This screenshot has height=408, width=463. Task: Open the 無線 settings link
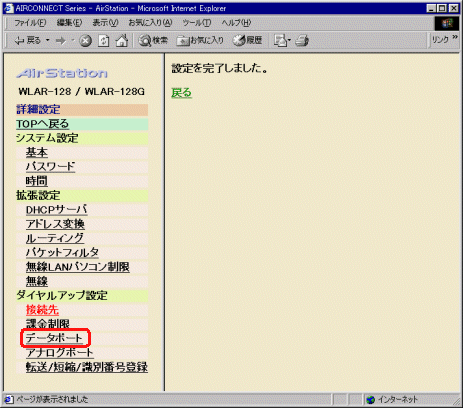tap(37, 281)
